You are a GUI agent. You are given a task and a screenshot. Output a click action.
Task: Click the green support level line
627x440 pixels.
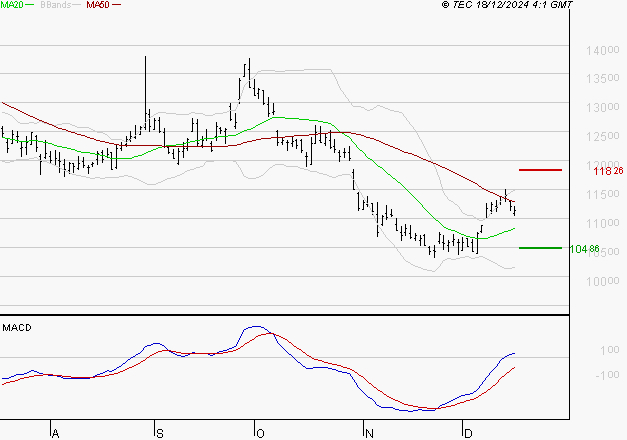coord(540,248)
